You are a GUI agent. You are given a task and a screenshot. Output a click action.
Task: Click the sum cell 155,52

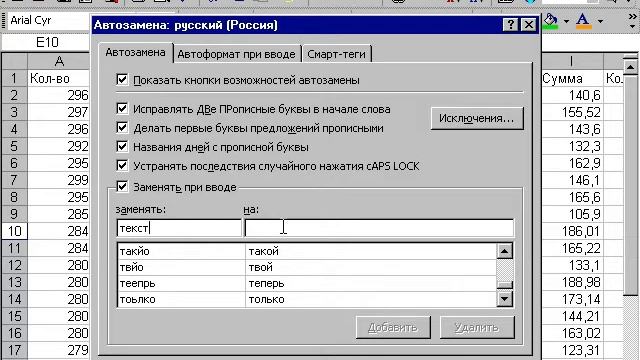click(x=572, y=112)
